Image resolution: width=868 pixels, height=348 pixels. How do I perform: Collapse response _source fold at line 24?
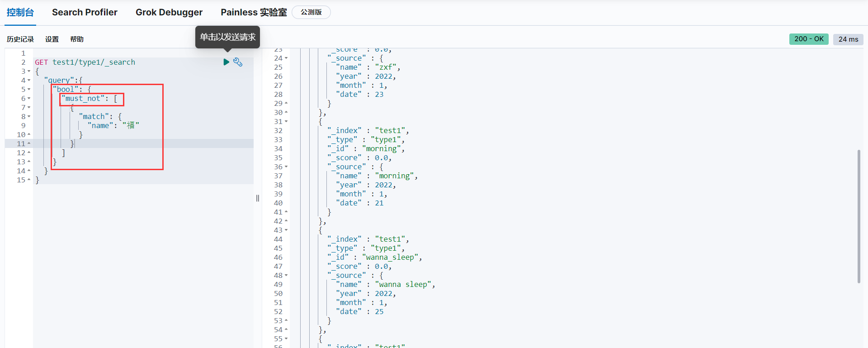pyautogui.click(x=286, y=58)
